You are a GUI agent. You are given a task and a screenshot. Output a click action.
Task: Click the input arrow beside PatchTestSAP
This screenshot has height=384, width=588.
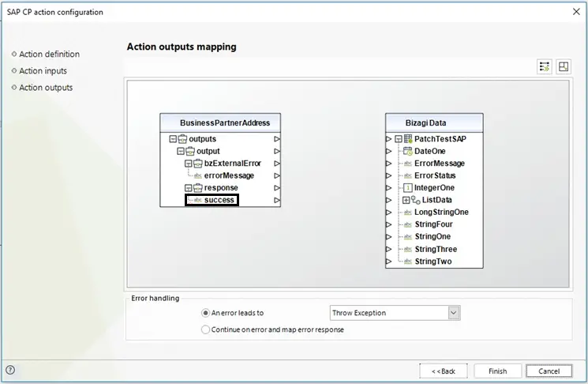pos(389,139)
